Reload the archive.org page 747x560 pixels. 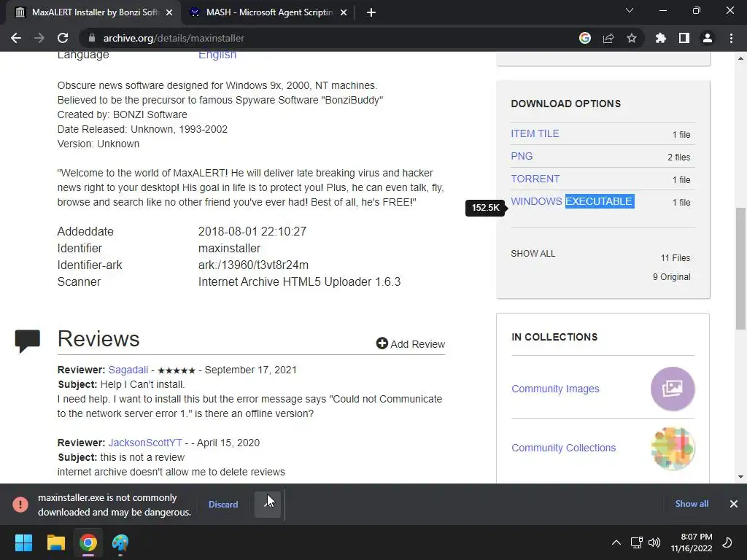click(63, 38)
